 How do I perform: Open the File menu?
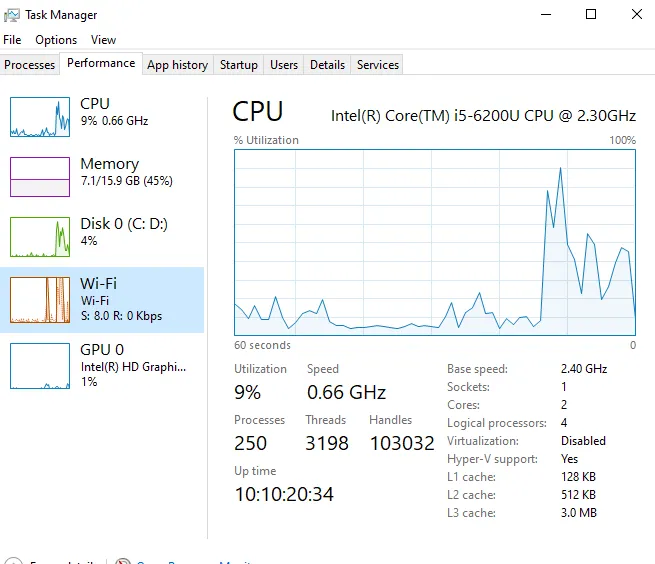pos(12,40)
